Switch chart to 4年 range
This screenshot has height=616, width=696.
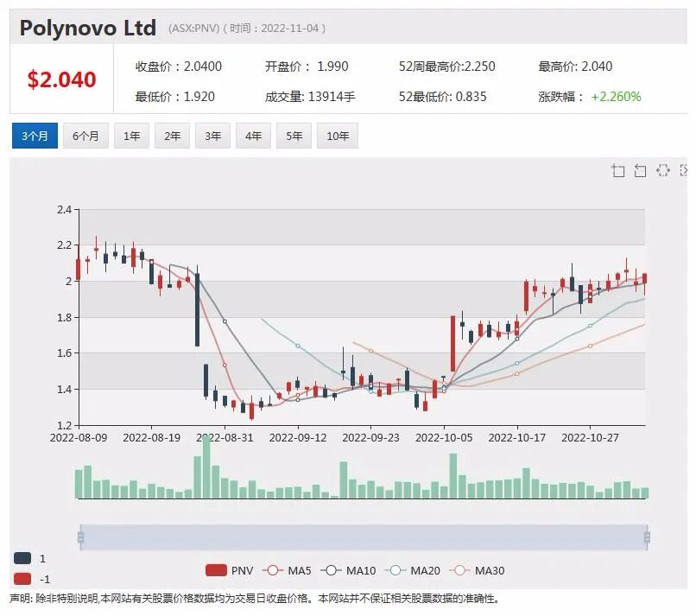pyautogui.click(x=253, y=136)
